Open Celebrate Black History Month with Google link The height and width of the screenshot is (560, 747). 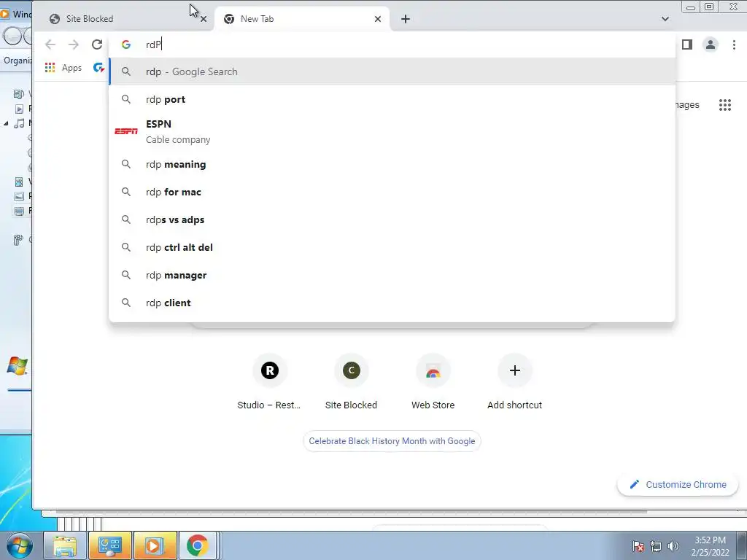point(392,441)
